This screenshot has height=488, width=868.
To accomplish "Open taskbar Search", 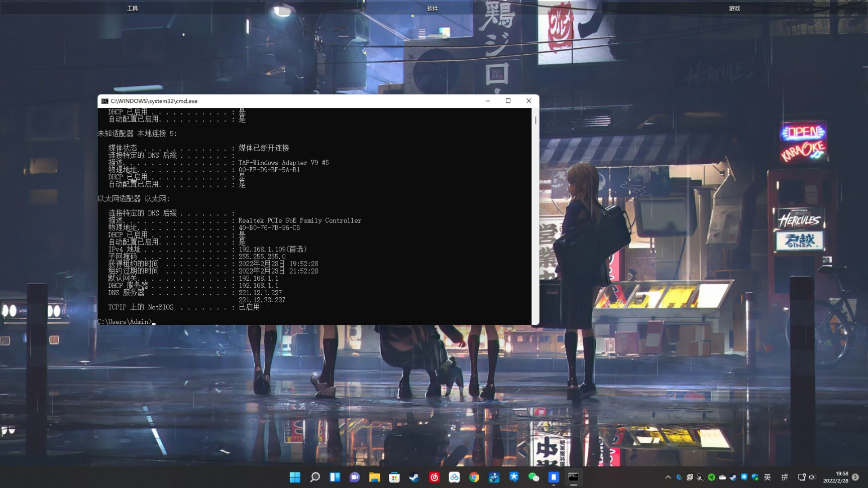I will pos(315,477).
